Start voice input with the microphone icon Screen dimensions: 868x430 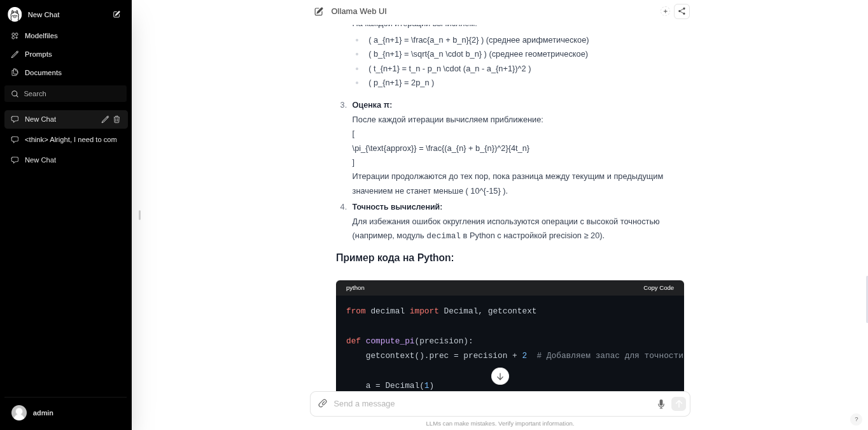661,404
